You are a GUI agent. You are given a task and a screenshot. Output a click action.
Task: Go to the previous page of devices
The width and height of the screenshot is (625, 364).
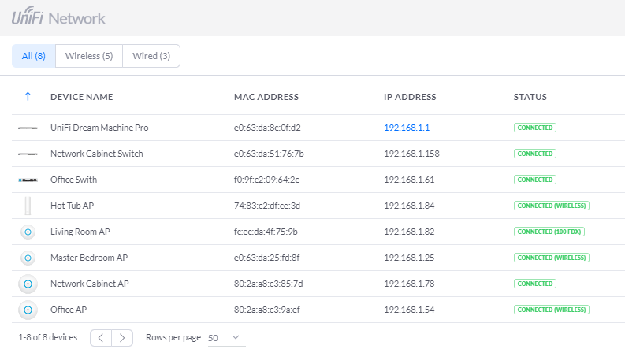[x=102, y=337]
